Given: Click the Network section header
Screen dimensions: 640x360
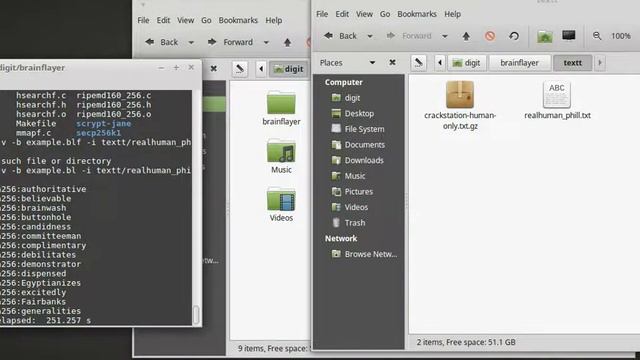Looking at the screenshot, I should coord(341,238).
